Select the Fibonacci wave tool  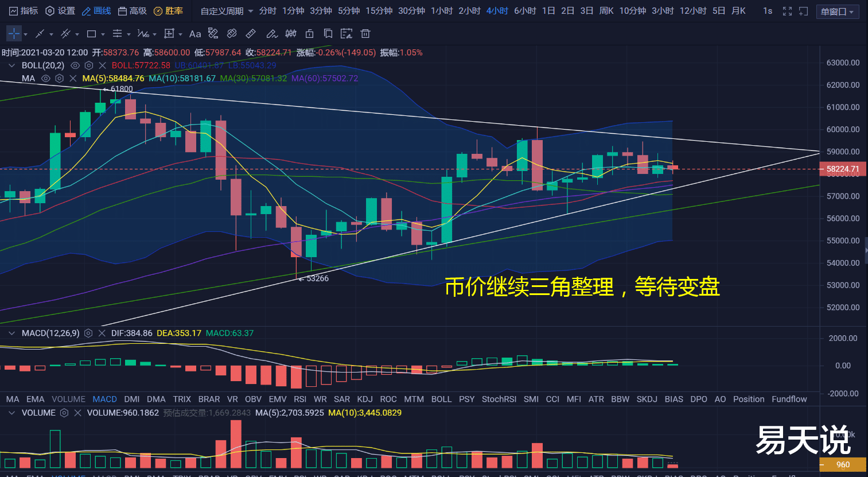coord(143,34)
